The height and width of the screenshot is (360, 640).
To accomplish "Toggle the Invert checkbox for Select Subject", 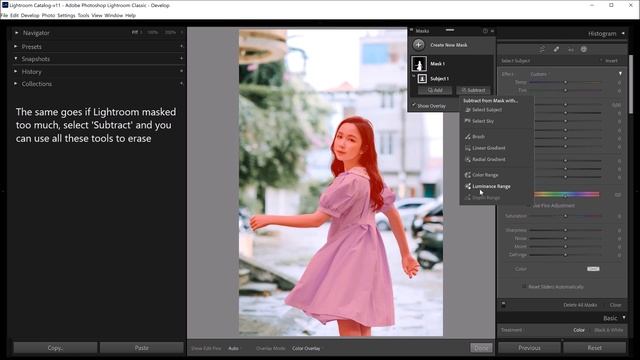I will click(x=601, y=60).
